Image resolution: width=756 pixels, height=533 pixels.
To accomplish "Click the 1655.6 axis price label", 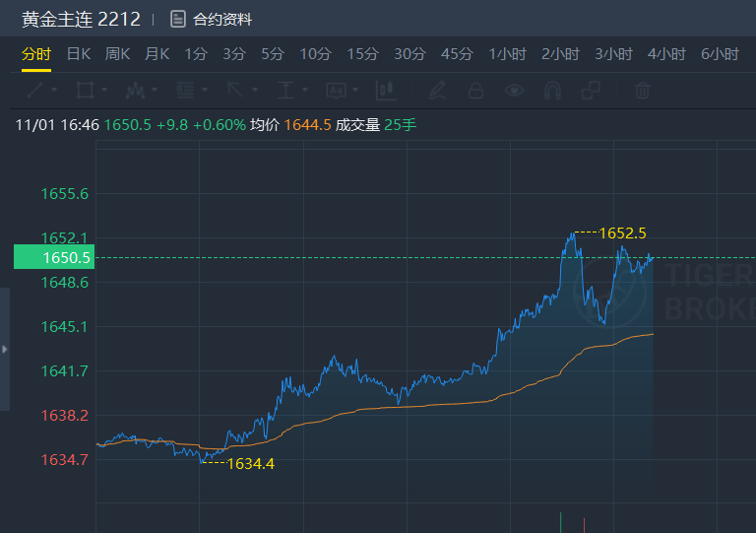I will (65, 194).
